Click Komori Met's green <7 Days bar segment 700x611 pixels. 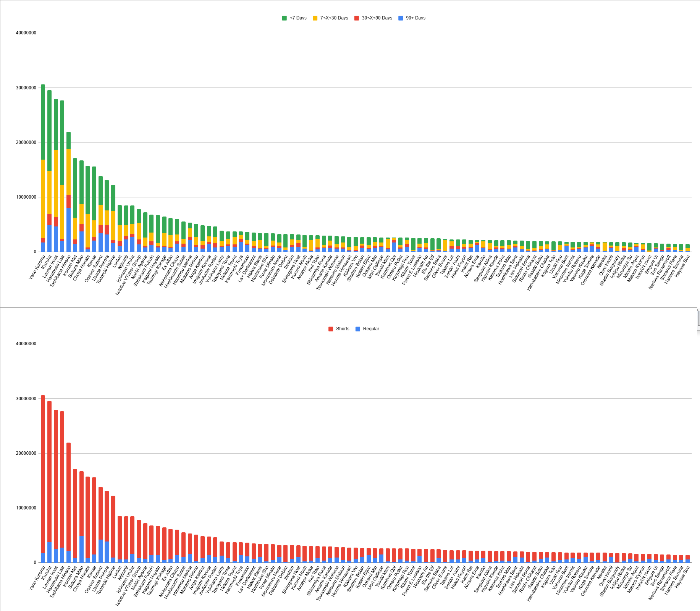75,188
